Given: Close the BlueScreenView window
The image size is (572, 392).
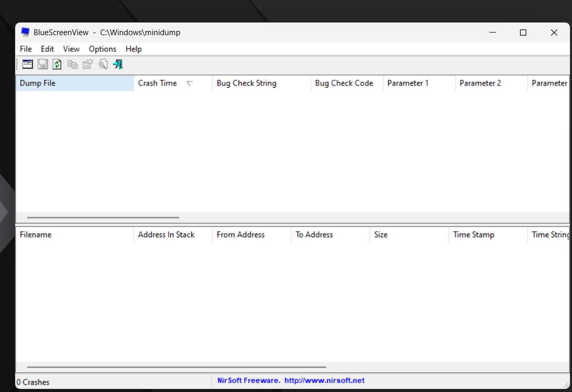Looking at the screenshot, I should click(554, 33).
